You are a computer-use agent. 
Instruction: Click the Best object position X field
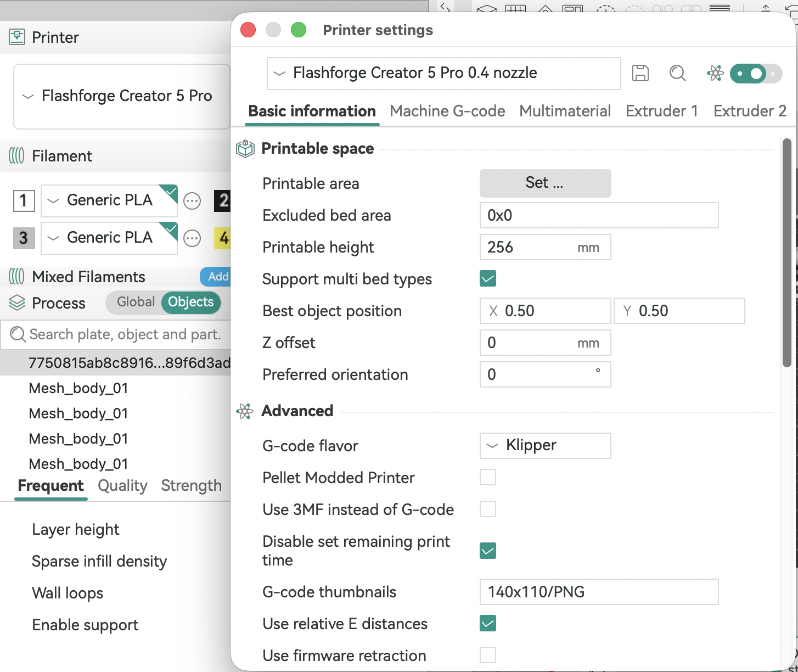[545, 311]
